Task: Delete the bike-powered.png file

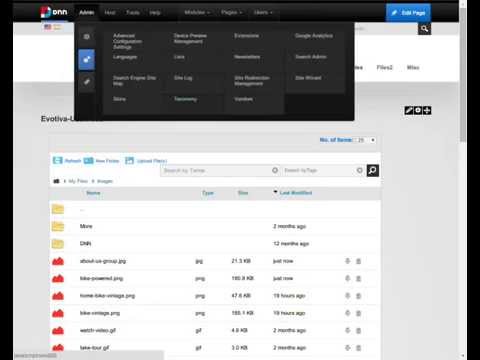Action: click(x=359, y=278)
